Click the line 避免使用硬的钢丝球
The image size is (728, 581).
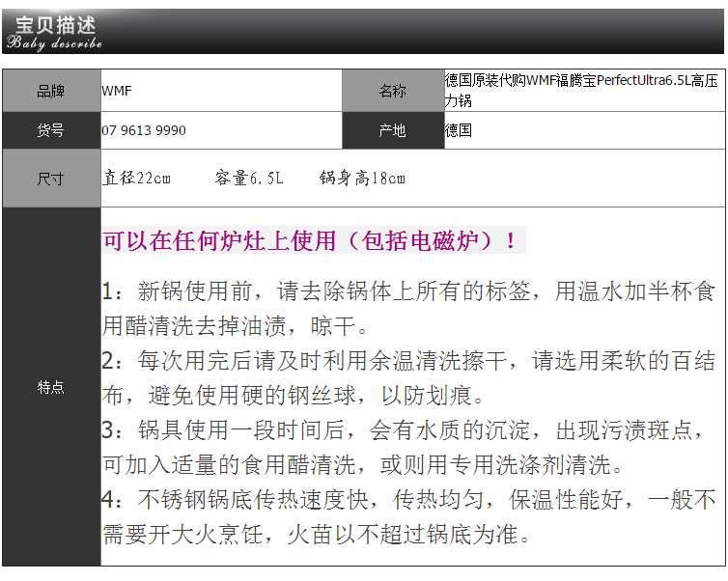293,396
